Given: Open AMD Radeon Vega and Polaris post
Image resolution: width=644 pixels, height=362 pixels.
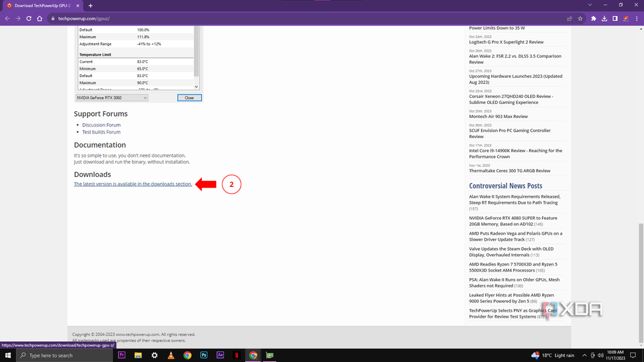Looking at the screenshot, I should (515, 237).
